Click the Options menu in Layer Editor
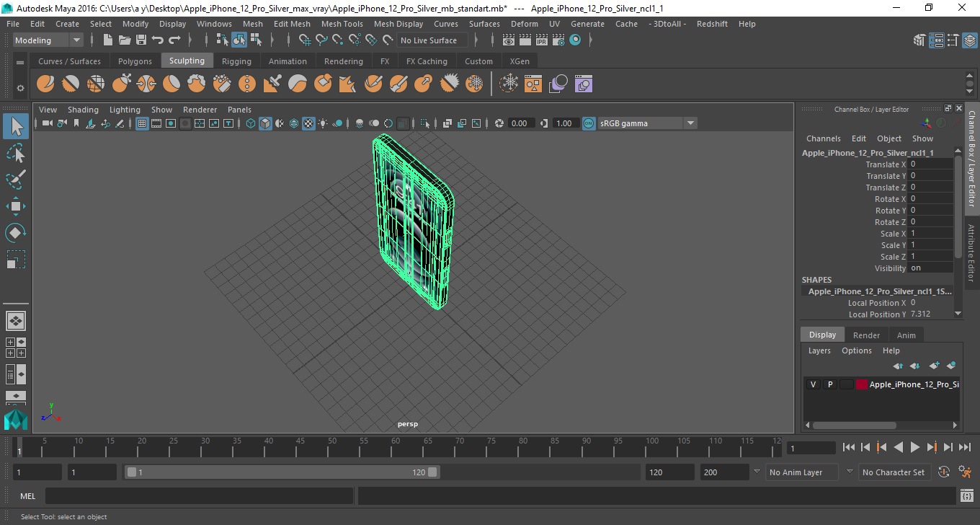This screenshot has height=525, width=980. 857,350
